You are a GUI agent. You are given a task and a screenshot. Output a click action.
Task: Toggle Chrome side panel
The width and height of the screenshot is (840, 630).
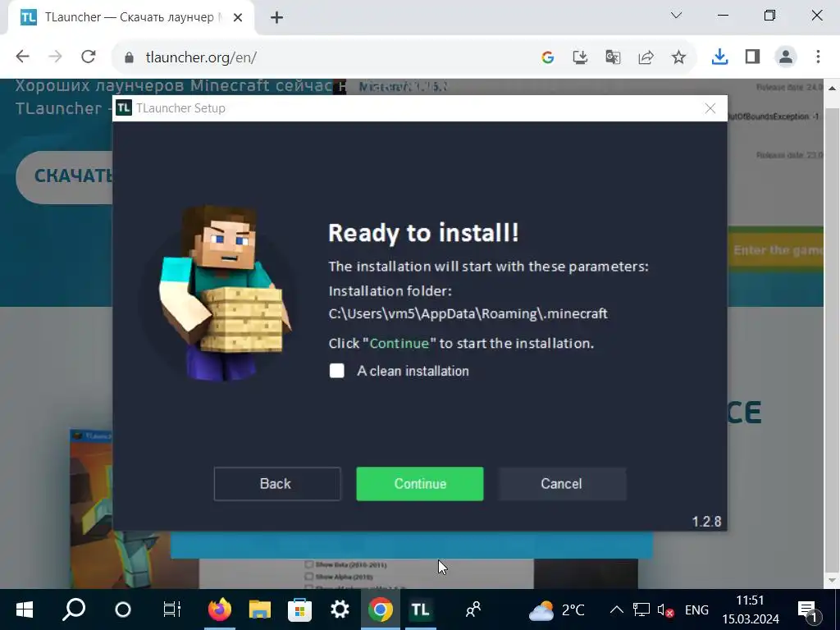tap(753, 57)
